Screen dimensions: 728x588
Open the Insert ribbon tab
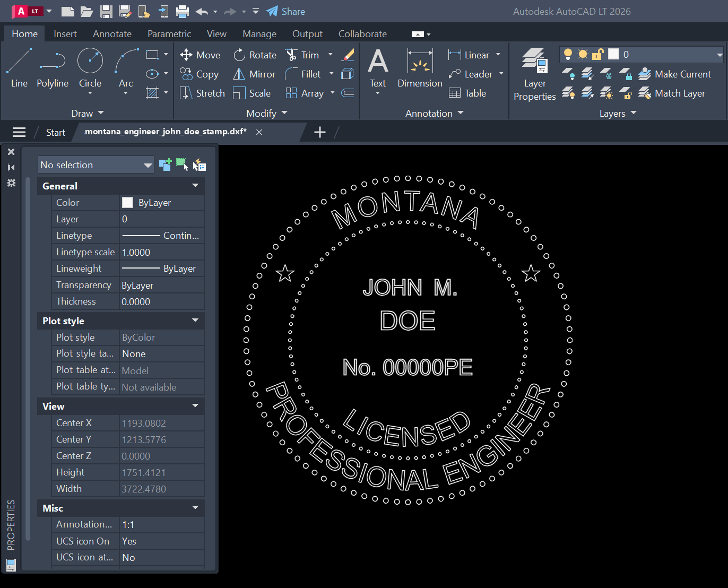pos(65,33)
